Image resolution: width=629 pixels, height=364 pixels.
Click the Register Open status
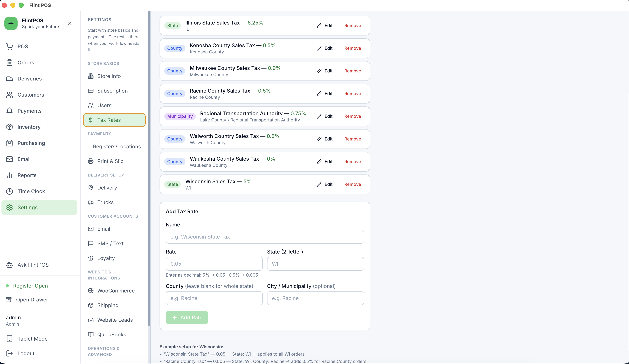(x=30, y=286)
